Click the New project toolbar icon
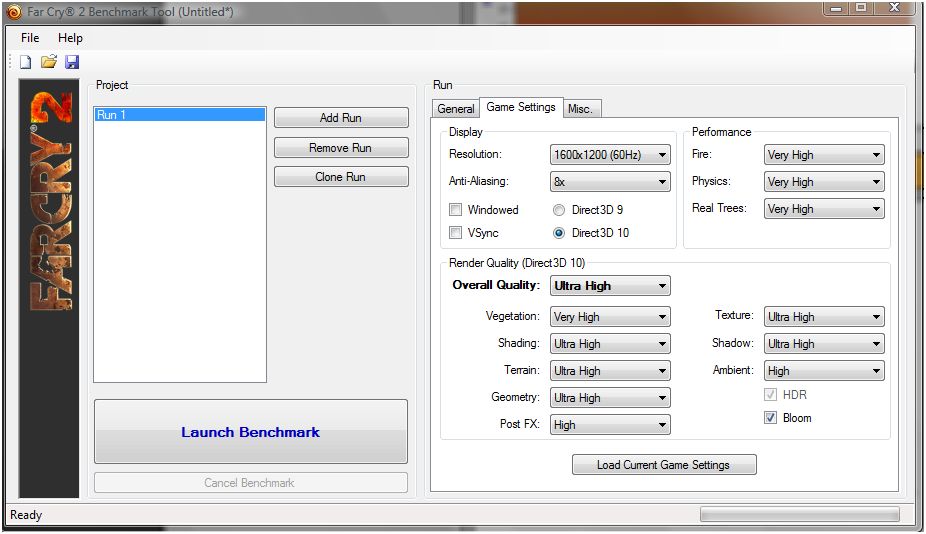Screen dimensions: 926x534 (x=25, y=61)
